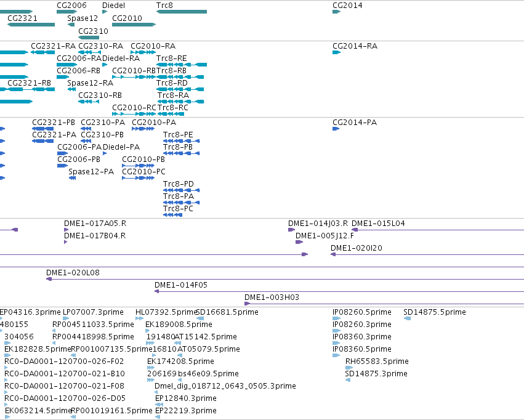Click clone DME1-014F05

[x=181, y=285]
